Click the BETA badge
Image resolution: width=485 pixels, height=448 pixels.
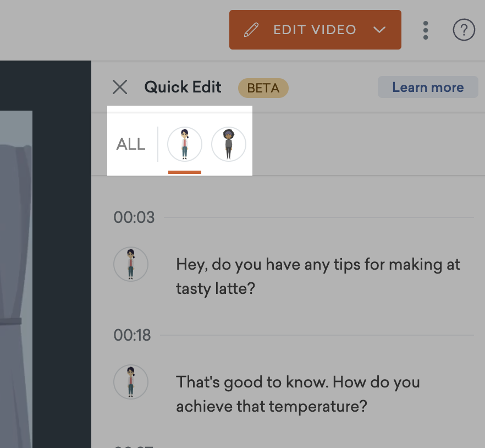point(263,88)
